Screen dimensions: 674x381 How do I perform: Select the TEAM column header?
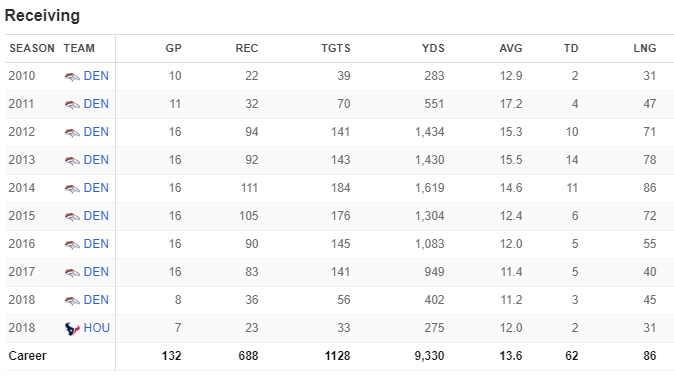pyautogui.click(x=79, y=48)
